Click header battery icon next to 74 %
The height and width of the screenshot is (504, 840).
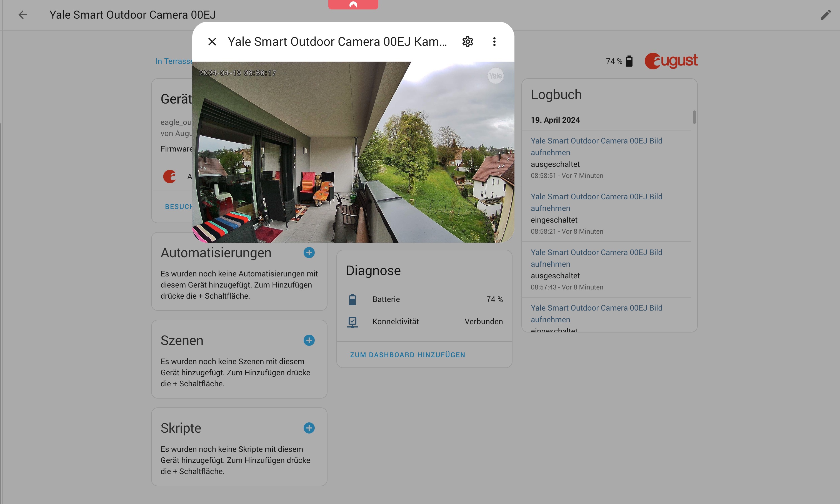pyautogui.click(x=629, y=61)
